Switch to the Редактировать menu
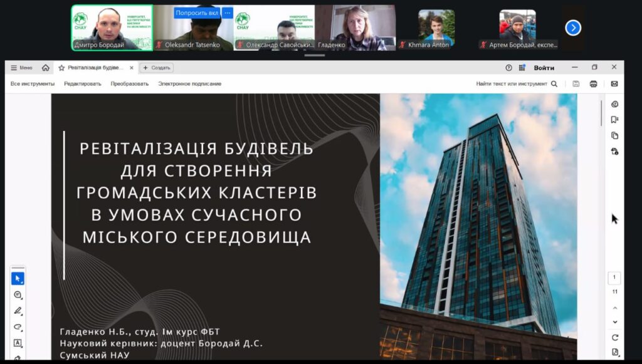642x364 pixels. (x=82, y=84)
